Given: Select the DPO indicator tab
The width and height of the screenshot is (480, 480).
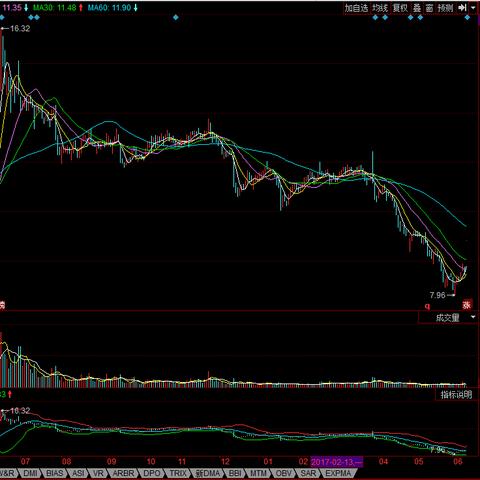Looking at the screenshot, I should [x=152, y=473].
